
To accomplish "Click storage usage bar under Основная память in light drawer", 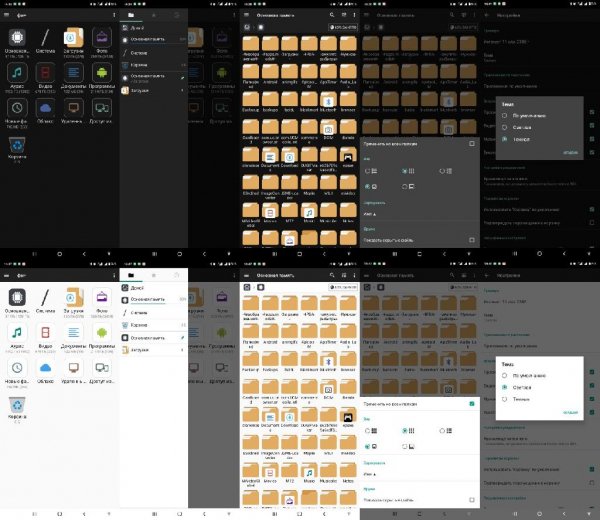I will point(148,303).
